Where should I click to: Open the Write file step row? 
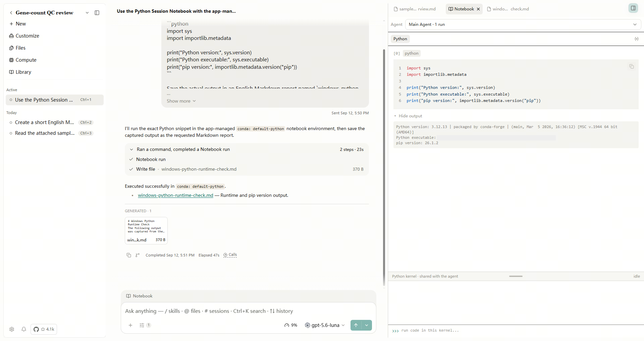(247, 169)
